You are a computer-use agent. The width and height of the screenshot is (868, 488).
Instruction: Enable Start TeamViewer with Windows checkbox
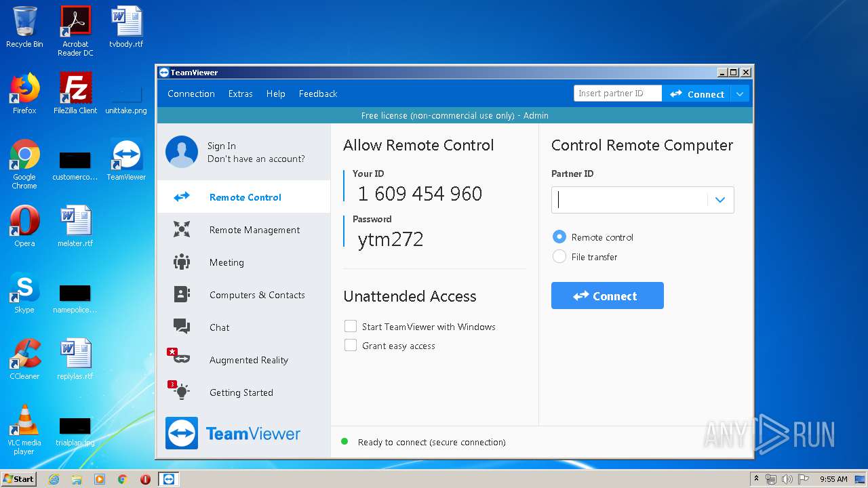351,327
